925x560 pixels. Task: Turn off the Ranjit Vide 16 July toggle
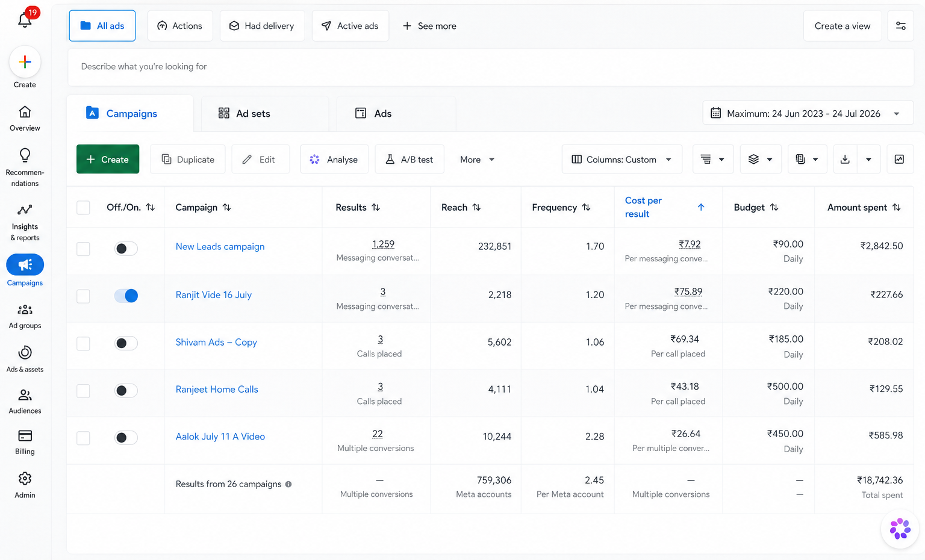[126, 296]
